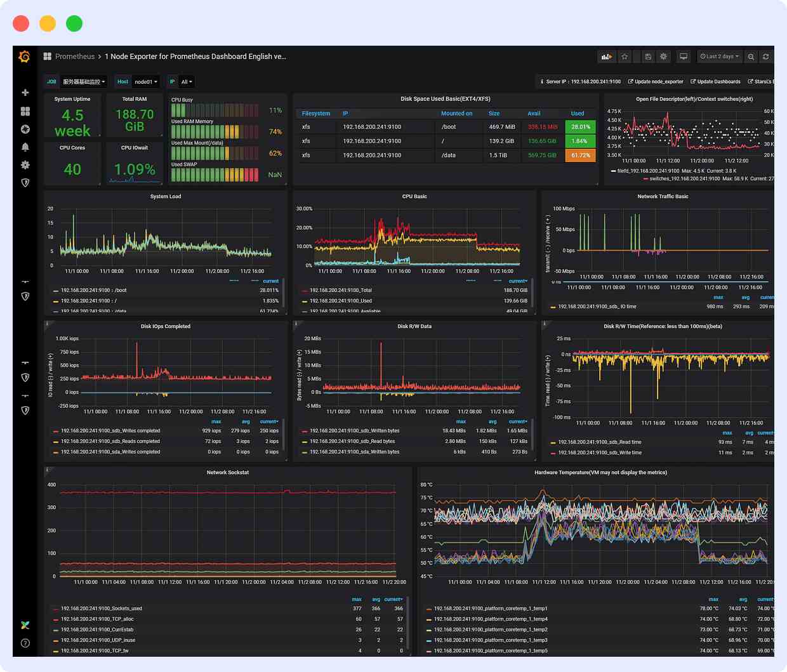This screenshot has width=787, height=672.
Task: Open the Grafana home via the logo
Action: (25, 56)
